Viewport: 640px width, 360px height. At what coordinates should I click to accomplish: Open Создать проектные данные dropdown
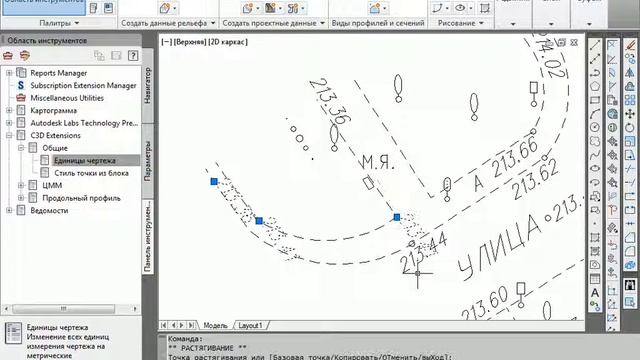click(x=273, y=23)
